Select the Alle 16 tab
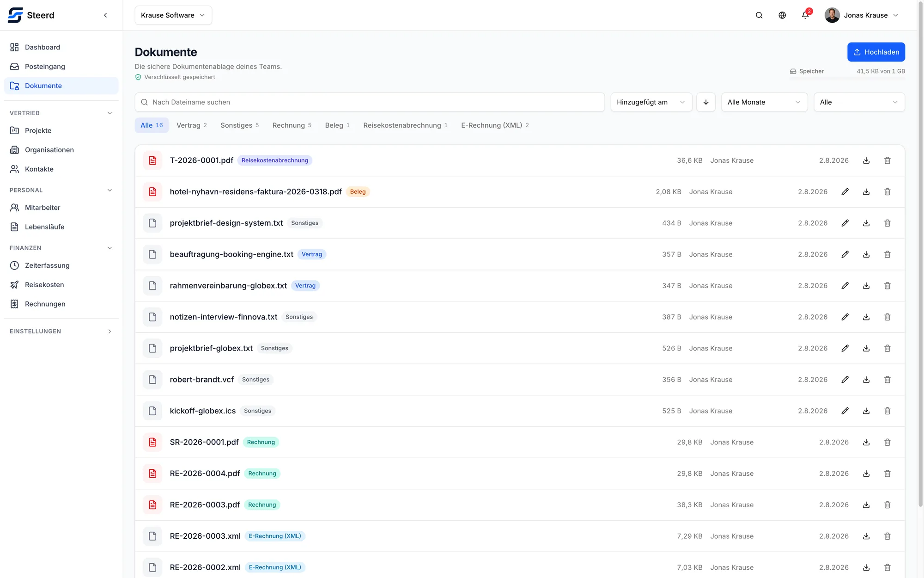The image size is (924, 578). coord(152,125)
